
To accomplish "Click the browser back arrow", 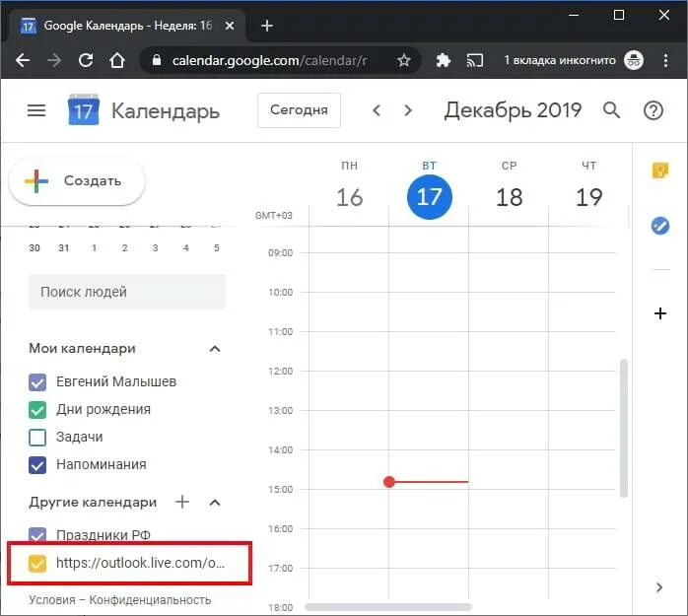I will (23, 60).
